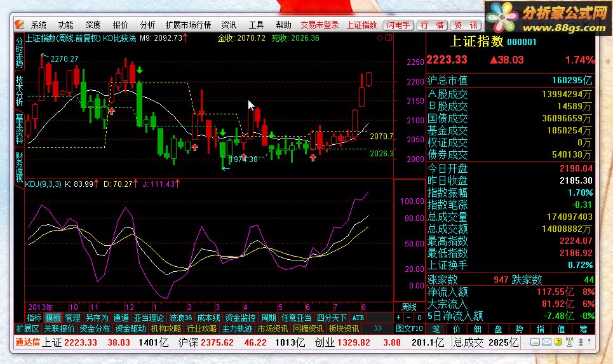613x364 pixels.
Task: Click the yellow badge icon in status bar
Action: (x=558, y=342)
